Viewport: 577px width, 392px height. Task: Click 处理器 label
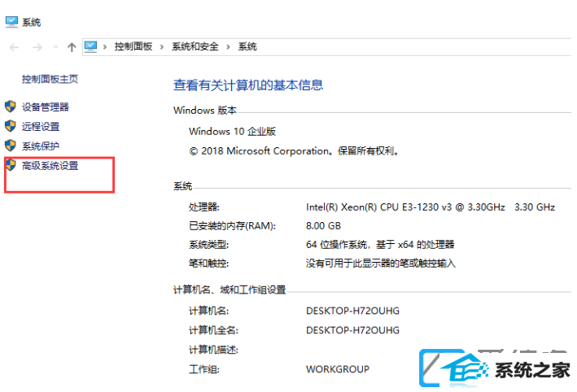(x=204, y=207)
